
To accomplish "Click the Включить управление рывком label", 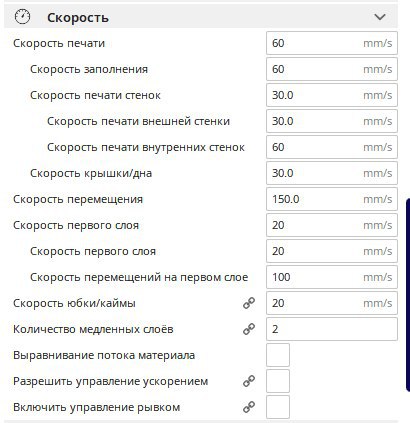I will tap(97, 407).
